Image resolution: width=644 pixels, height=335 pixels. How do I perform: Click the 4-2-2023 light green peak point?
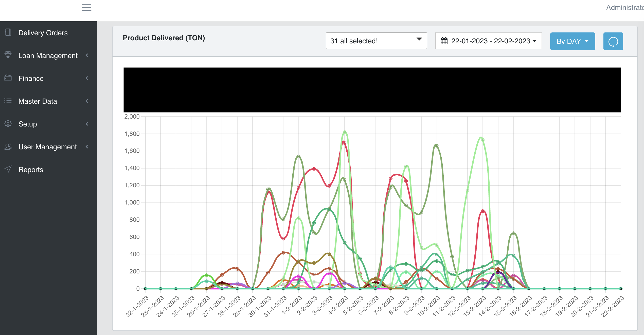[345, 132]
